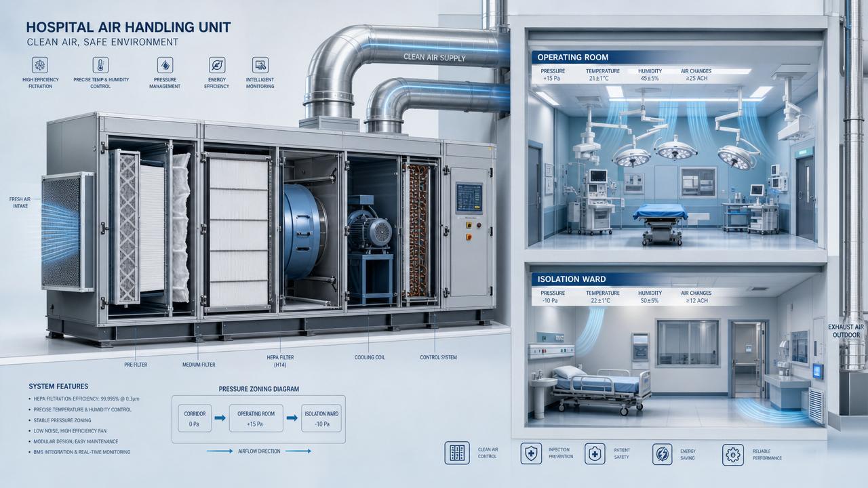Click the Pressure Management droplet icon

164,65
